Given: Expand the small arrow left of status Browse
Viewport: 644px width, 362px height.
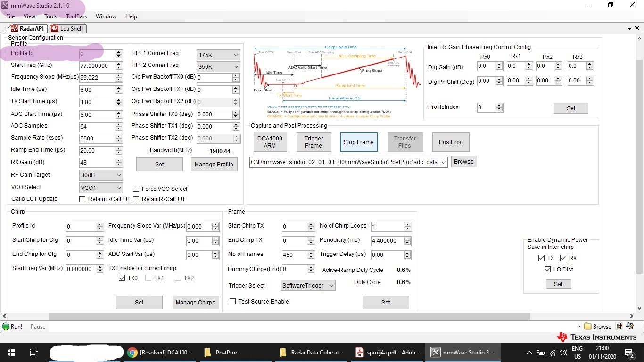Looking at the screenshot, I should pos(579,327).
